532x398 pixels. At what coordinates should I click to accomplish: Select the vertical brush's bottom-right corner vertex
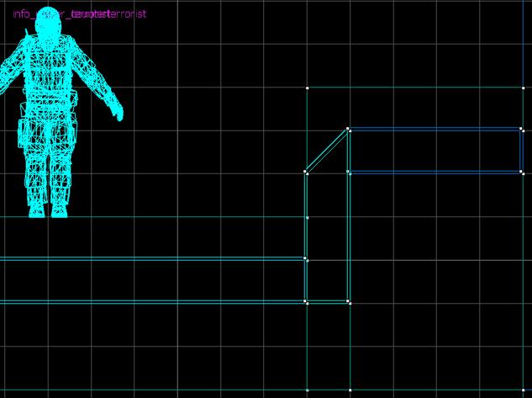coord(349,301)
